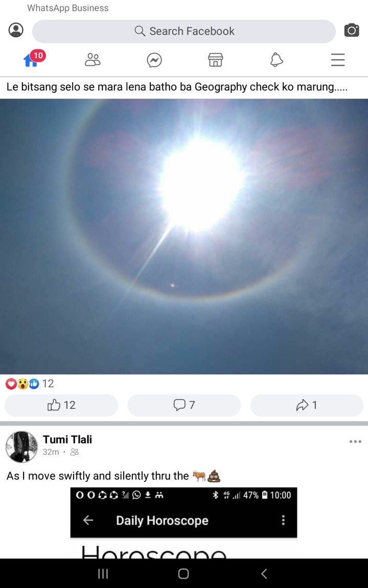Viewport: 368px width, 588px height.
Task: Share the sun halo post
Action: pos(307,405)
